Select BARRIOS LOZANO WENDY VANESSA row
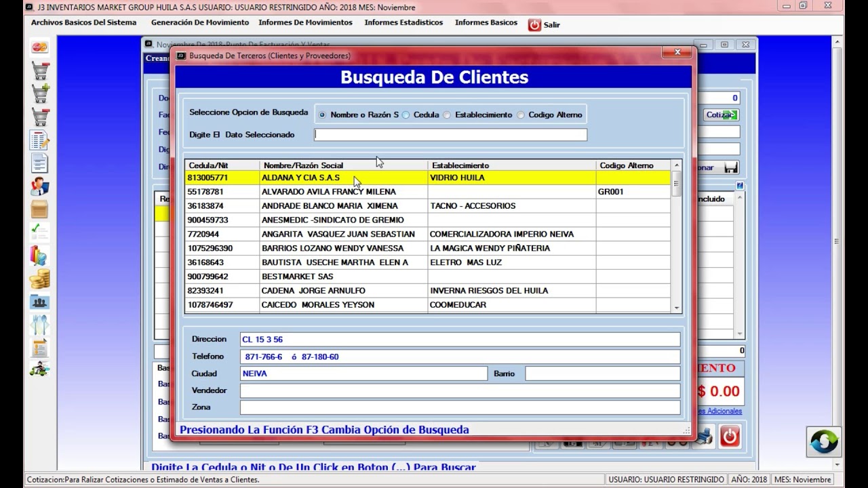 pos(428,248)
